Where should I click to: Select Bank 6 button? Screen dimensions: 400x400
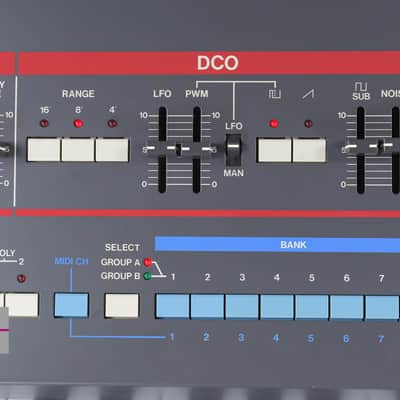tap(347, 307)
